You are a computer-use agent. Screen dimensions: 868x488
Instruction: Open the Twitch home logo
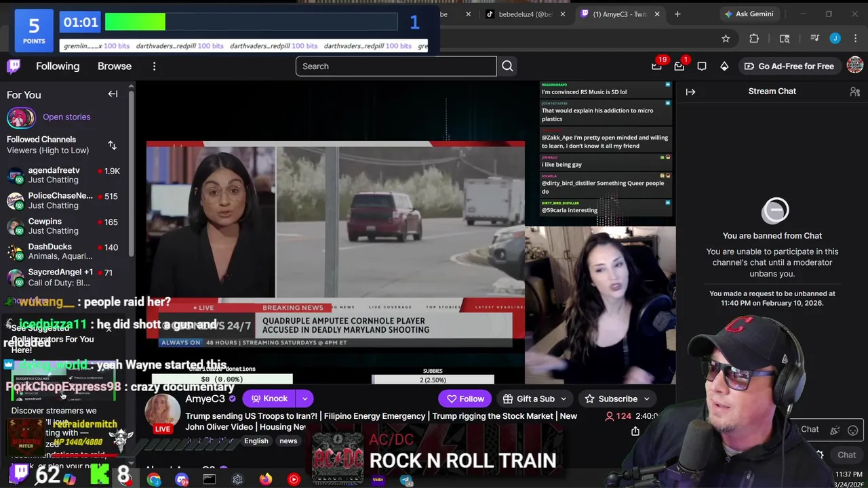(x=14, y=66)
